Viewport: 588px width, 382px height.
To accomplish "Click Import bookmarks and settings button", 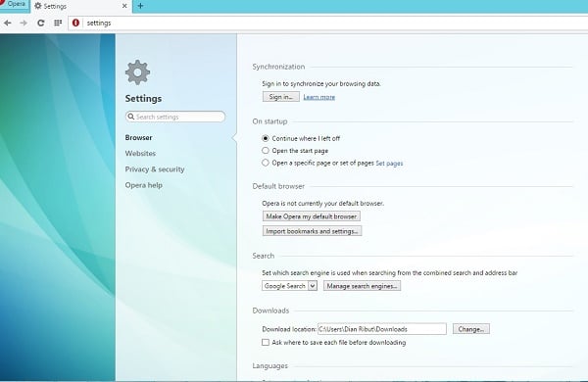I will pyautogui.click(x=312, y=231).
